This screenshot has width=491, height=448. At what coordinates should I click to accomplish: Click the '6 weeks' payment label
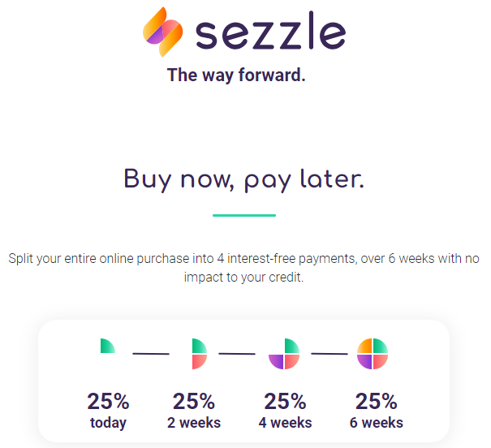[376, 423]
